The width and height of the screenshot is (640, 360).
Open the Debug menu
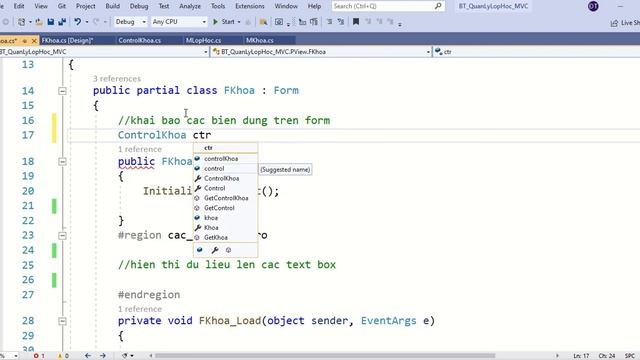tap(139, 6)
